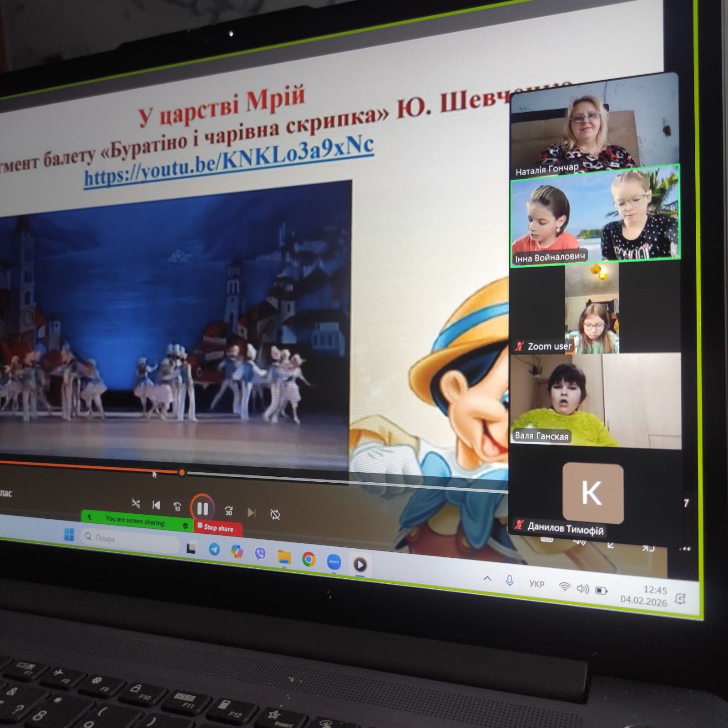Toggle shuffle in the media player
The image size is (728, 728).
coord(136,503)
